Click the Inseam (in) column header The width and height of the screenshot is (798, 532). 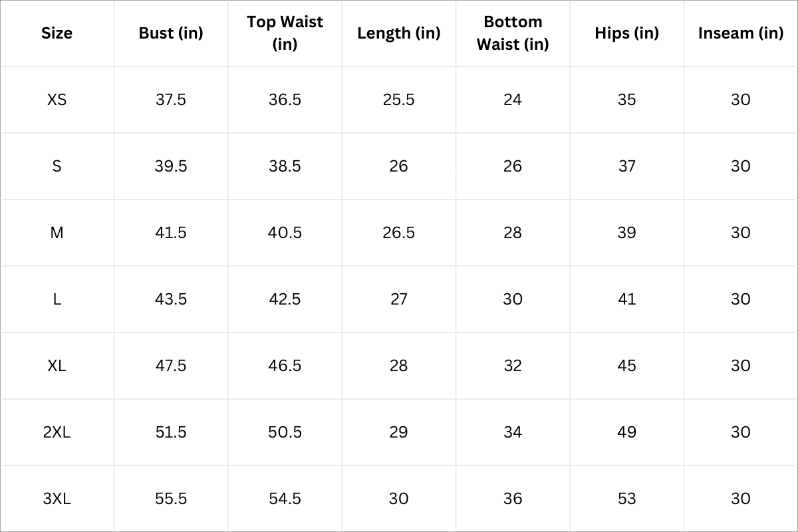pyautogui.click(x=741, y=33)
